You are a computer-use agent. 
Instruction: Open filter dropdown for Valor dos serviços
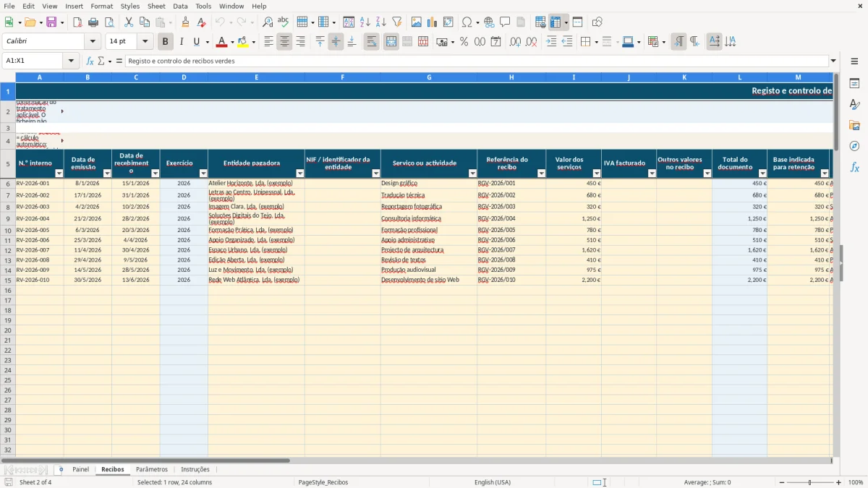(x=596, y=174)
